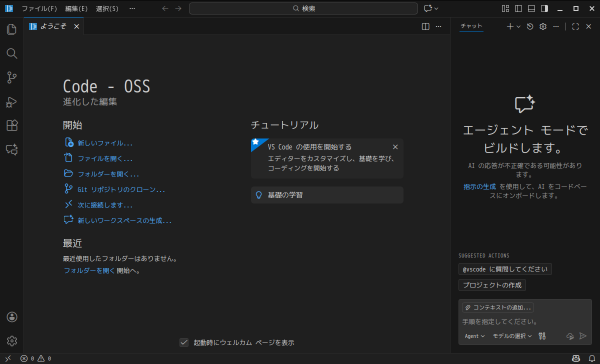The width and height of the screenshot is (600, 364).
Task: Click プロジェクトの作成 suggestion button
Action: click(x=492, y=285)
